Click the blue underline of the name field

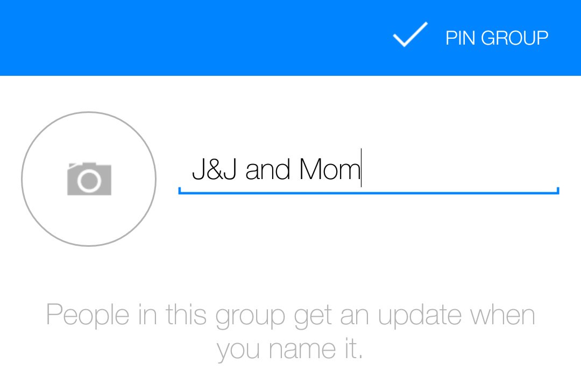tap(369, 192)
